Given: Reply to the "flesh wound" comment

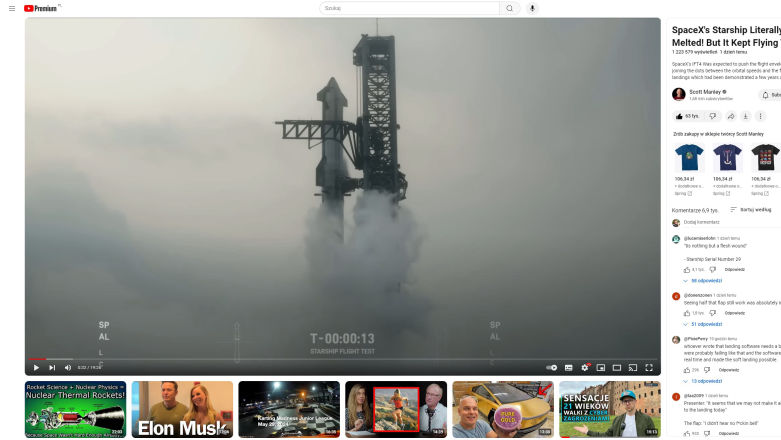Looking at the screenshot, I should 735,270.
